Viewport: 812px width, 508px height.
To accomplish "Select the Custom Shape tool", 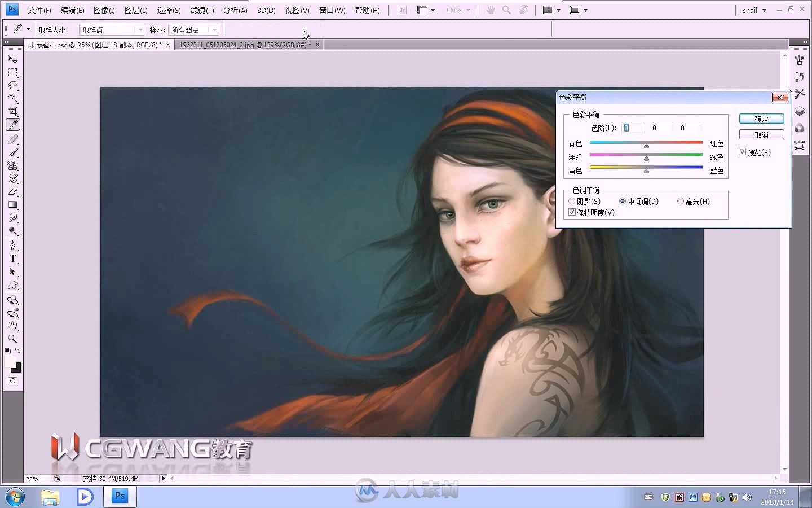I will coord(12,285).
